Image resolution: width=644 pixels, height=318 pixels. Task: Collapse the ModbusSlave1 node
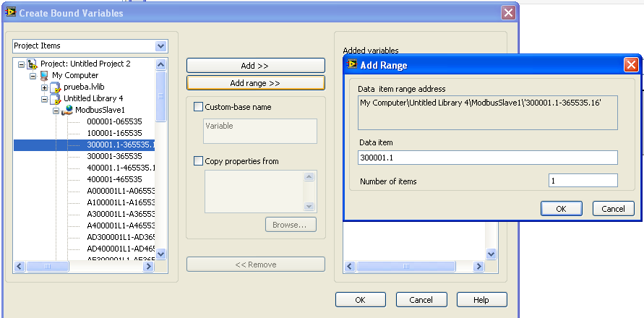click(56, 110)
